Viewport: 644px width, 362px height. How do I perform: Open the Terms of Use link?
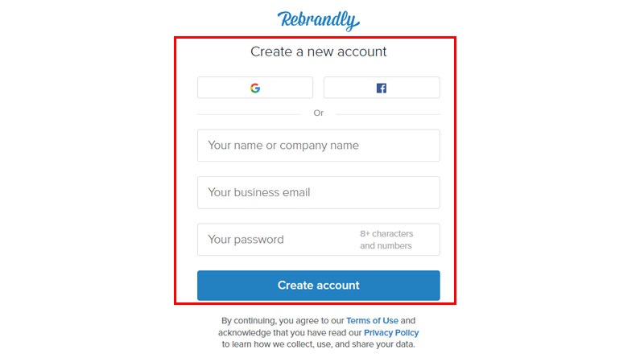pyautogui.click(x=372, y=320)
